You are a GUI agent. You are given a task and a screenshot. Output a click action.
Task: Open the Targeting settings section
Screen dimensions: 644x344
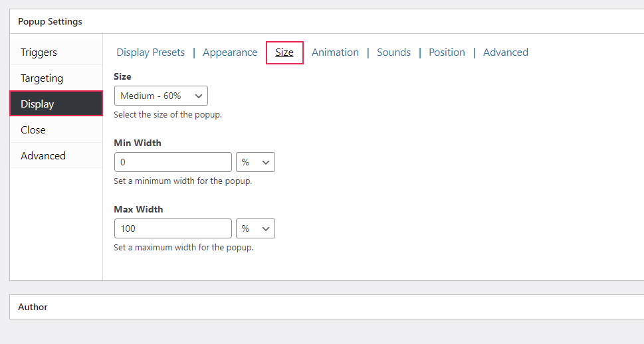(x=56, y=78)
